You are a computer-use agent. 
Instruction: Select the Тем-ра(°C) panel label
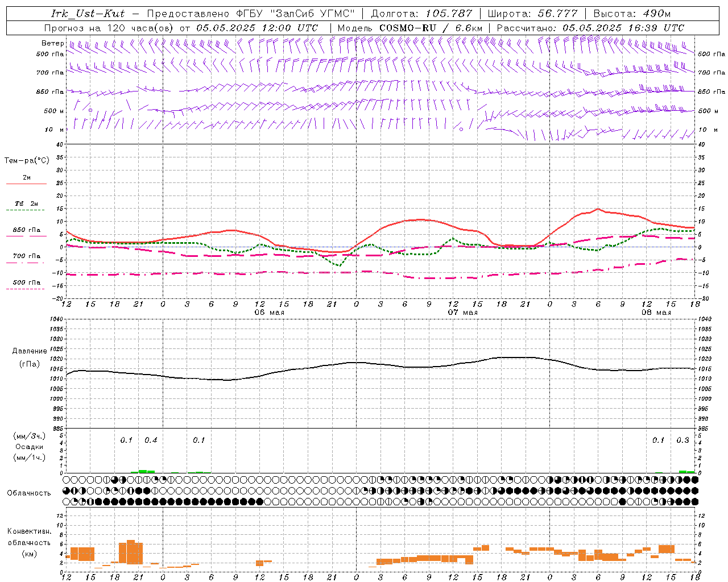click(x=27, y=161)
